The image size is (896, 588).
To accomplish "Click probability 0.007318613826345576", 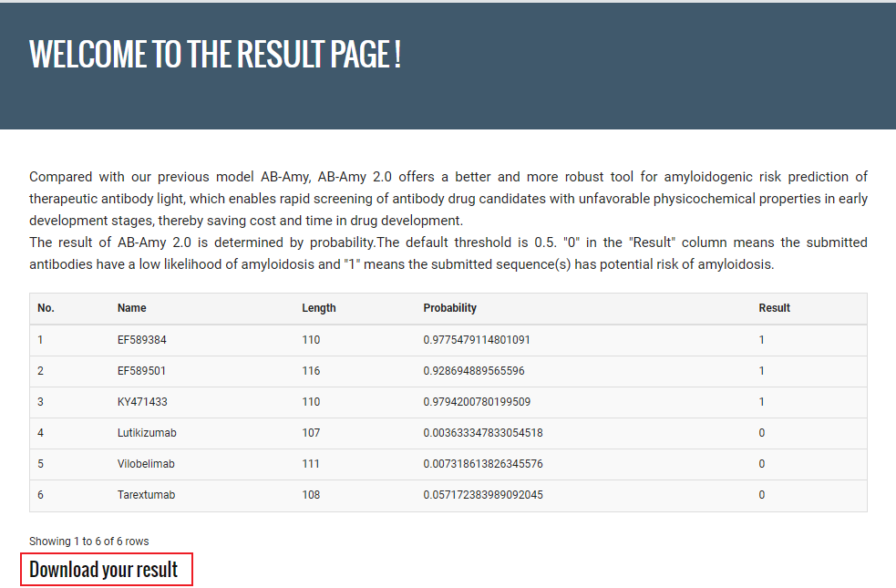I will pyautogui.click(x=483, y=463).
